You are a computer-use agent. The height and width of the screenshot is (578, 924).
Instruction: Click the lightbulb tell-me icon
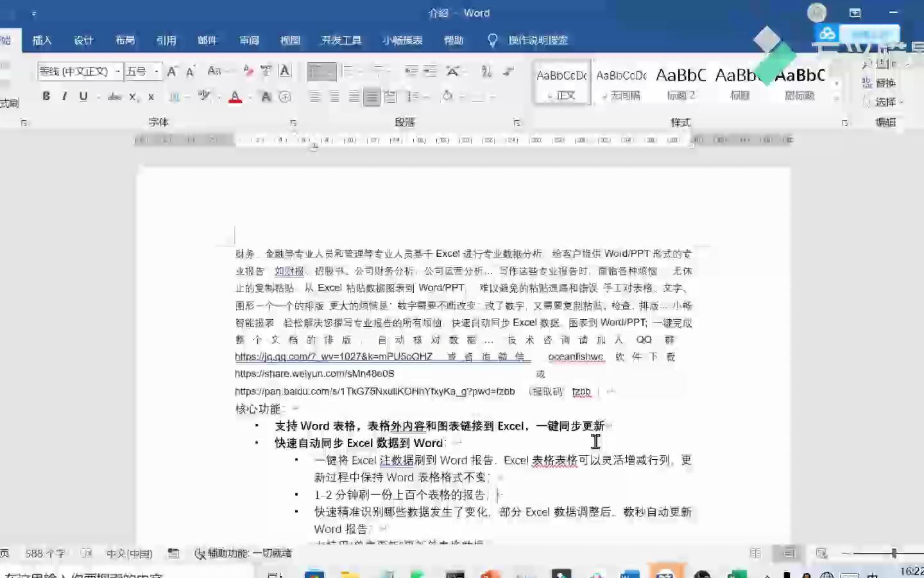(492, 40)
